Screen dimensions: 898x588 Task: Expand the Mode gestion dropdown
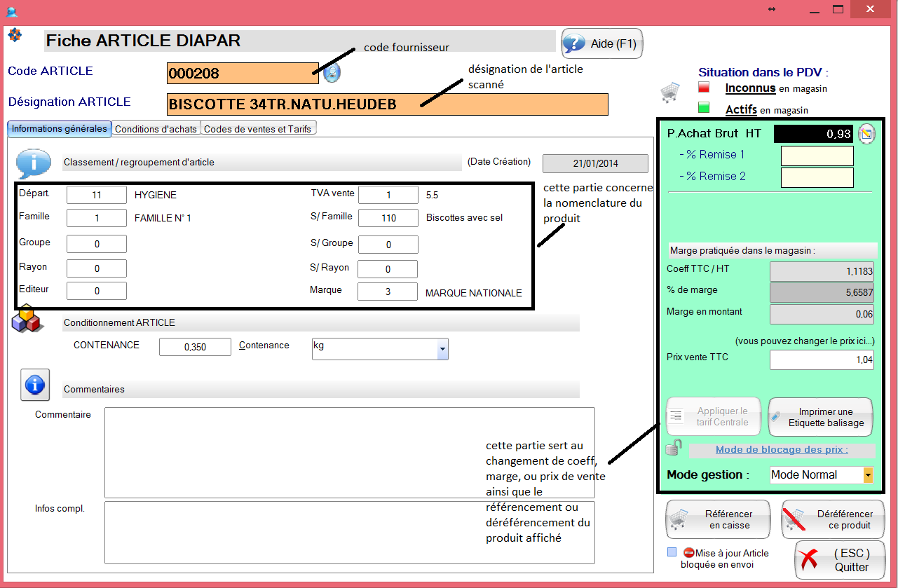coord(868,475)
